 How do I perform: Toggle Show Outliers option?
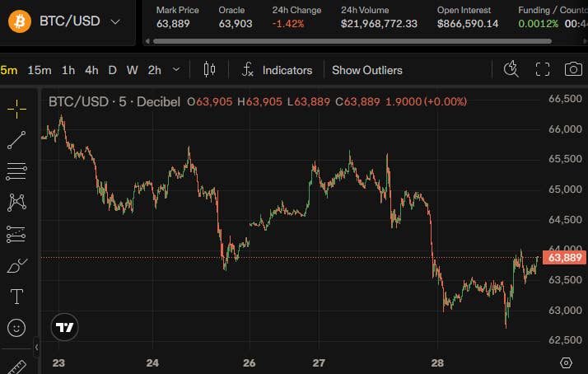click(366, 70)
